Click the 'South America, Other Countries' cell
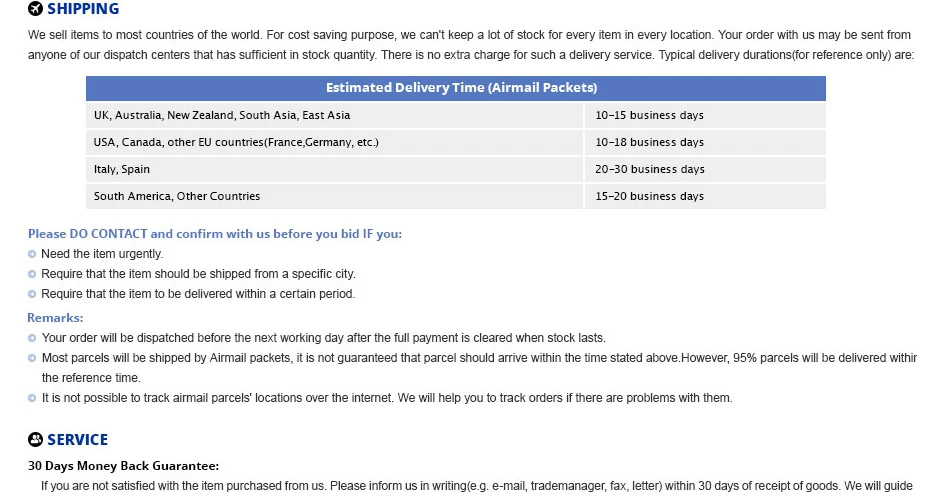 tap(334, 196)
